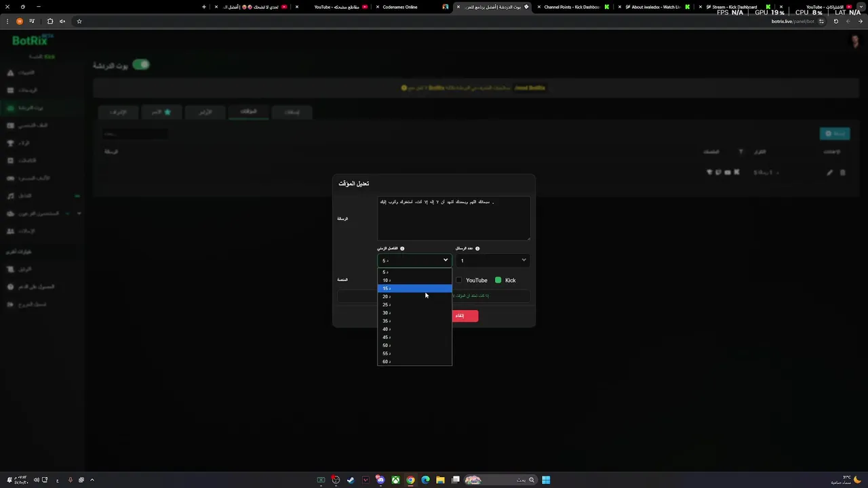Click inside the timer message text area
The width and height of the screenshot is (868, 488).
(x=454, y=218)
